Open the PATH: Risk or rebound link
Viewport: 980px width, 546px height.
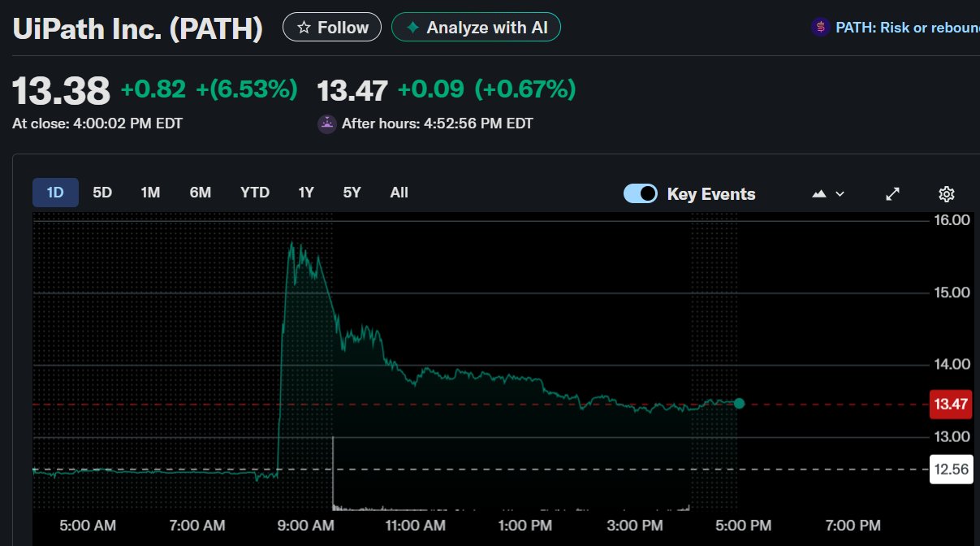(x=907, y=28)
